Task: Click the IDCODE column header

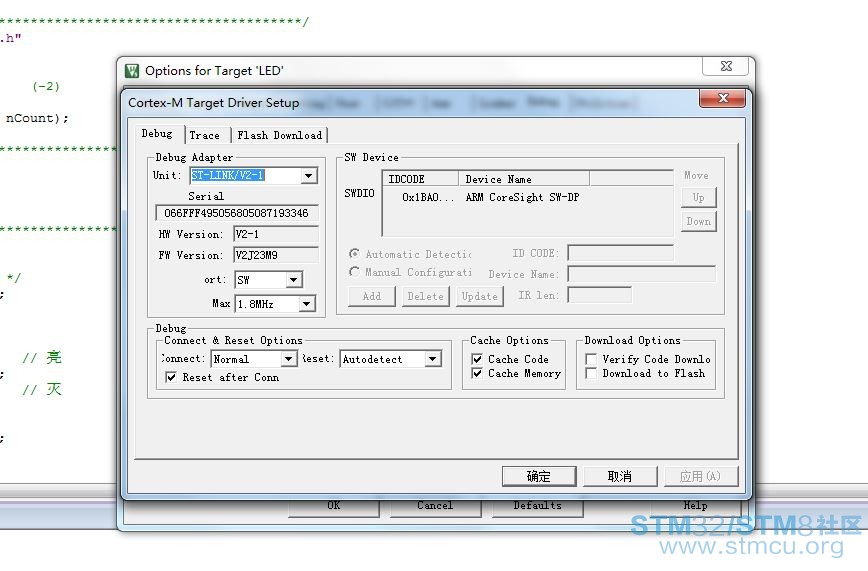Action: coord(421,179)
